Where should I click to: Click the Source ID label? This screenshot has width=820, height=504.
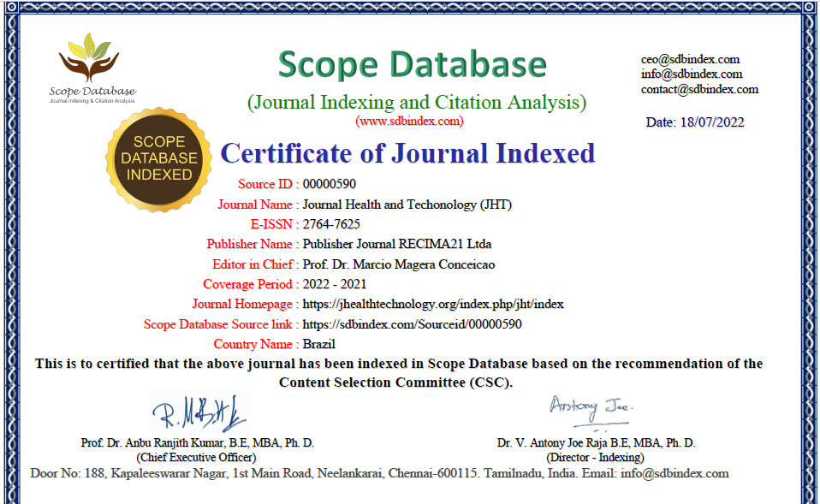[x=268, y=184]
